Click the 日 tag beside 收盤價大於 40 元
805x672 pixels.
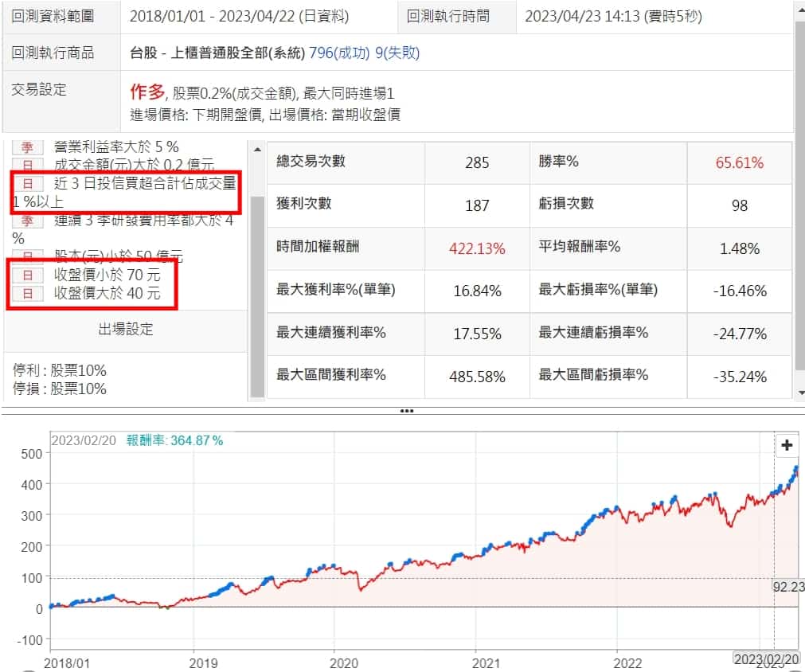pyautogui.click(x=27, y=294)
